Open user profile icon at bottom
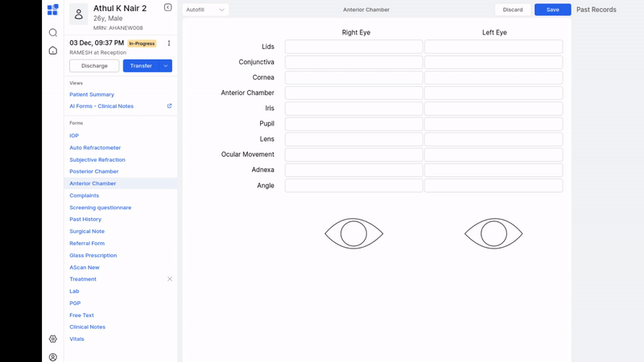 tap(53, 357)
